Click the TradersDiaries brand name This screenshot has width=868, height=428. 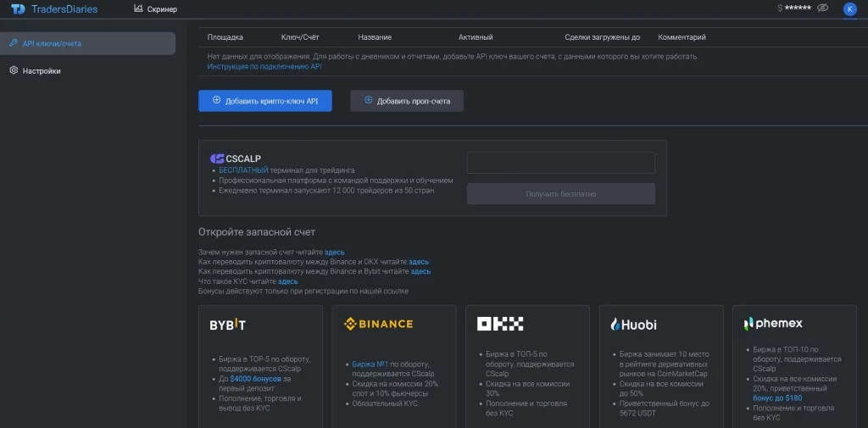point(64,8)
